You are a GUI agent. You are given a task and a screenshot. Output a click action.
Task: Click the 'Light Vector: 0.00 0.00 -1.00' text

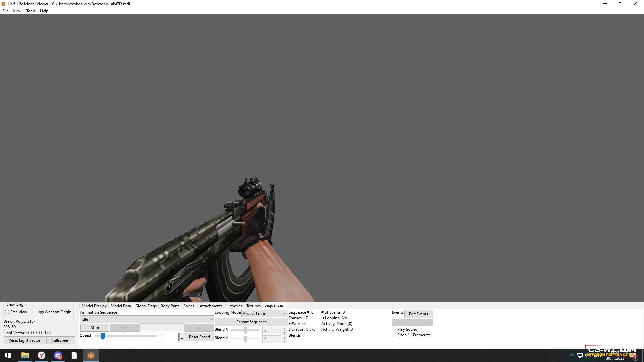tap(28, 333)
